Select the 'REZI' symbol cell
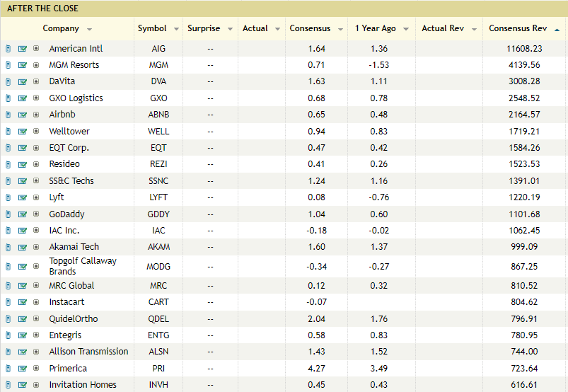568x392 pixels. coord(158,164)
